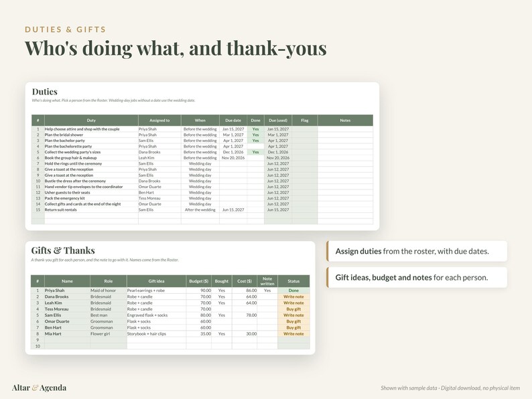Viewport: 532px width, 399px height.
Task: Click the 'Plan the bachelor party' duty
Action: (65, 141)
